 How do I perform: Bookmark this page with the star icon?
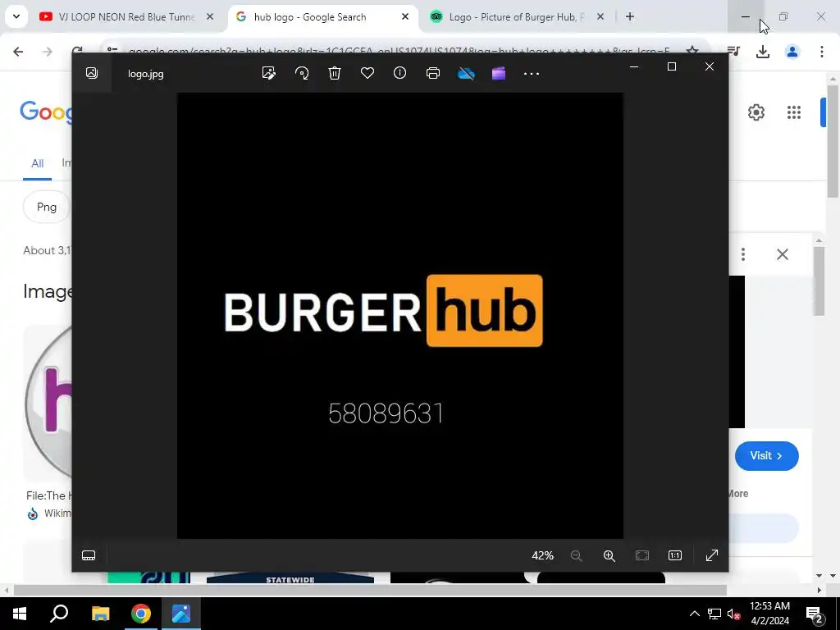[692, 51]
